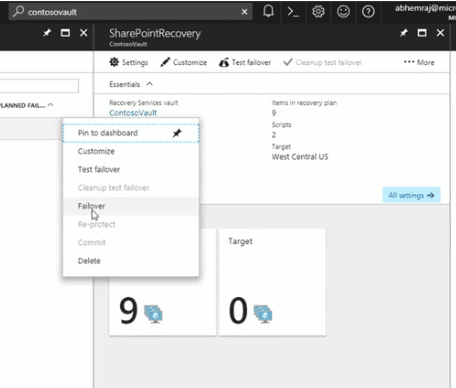
Task: Open the Target tile
Action: point(272,282)
